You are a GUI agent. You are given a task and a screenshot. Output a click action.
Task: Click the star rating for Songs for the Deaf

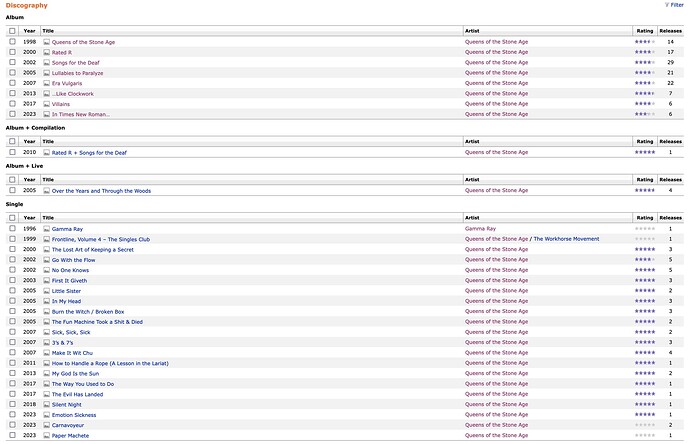click(x=645, y=62)
